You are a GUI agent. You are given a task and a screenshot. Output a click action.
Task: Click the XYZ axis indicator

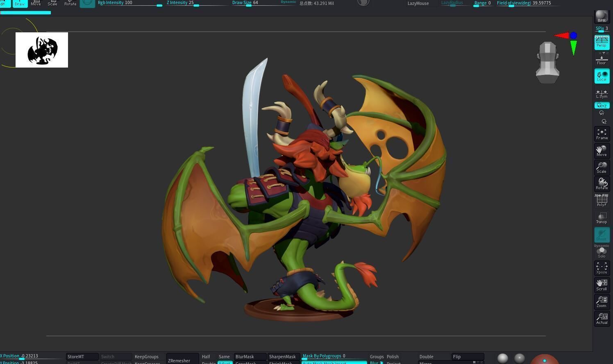[567, 43]
